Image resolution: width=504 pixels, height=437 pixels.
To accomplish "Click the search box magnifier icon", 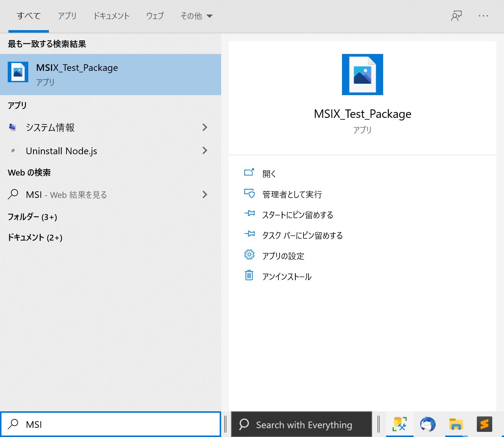I will [x=13, y=424].
